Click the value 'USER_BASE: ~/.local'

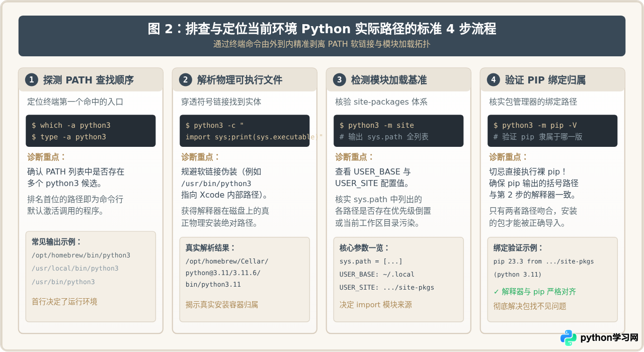click(x=377, y=275)
